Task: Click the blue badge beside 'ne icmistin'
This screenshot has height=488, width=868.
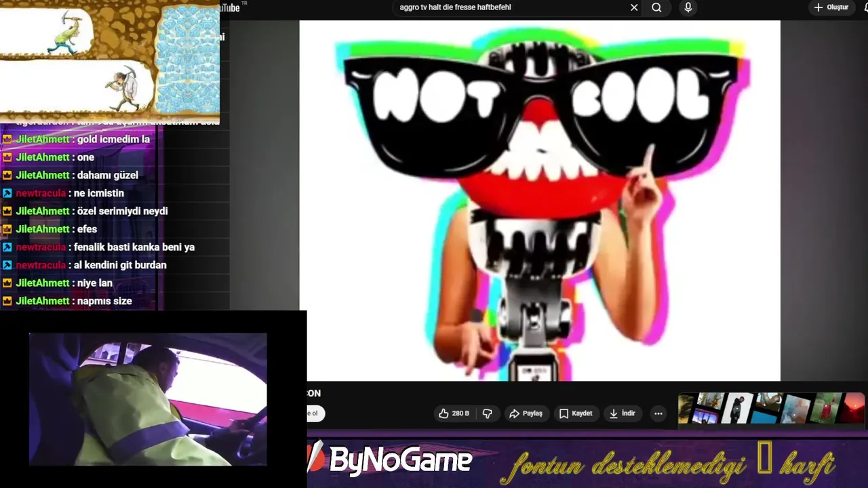Action: pyautogui.click(x=7, y=193)
